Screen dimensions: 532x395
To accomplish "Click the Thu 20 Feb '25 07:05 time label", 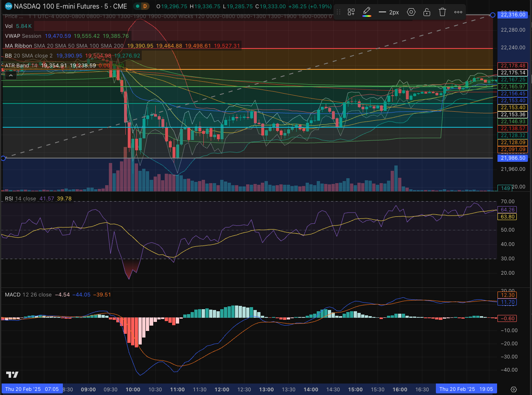I will point(32,389).
